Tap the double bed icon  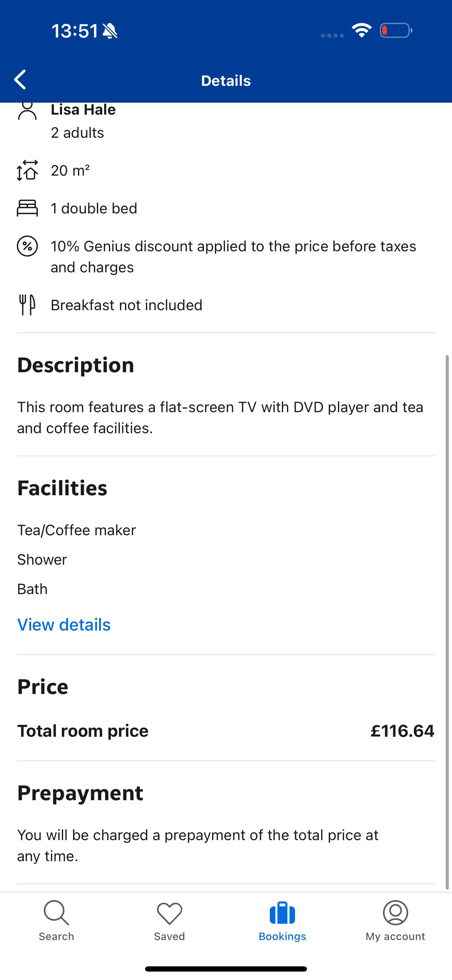click(x=27, y=208)
